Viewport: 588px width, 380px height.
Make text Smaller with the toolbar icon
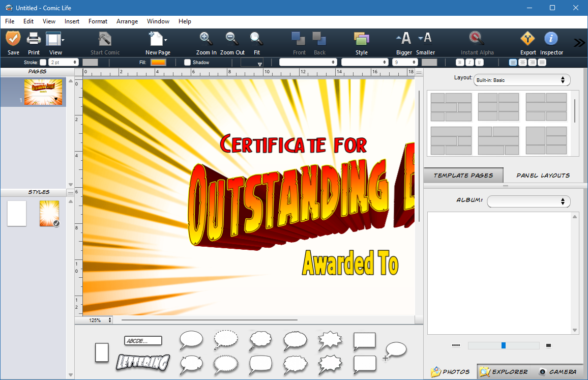425,38
